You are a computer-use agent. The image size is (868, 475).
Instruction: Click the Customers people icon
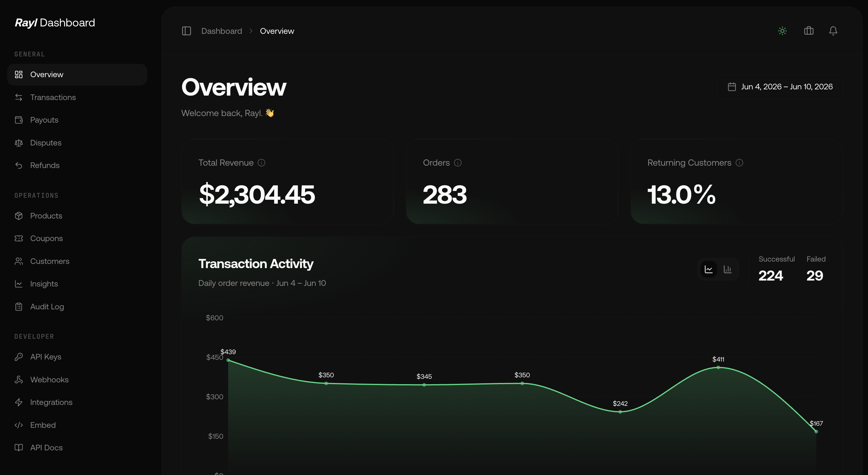tap(19, 261)
